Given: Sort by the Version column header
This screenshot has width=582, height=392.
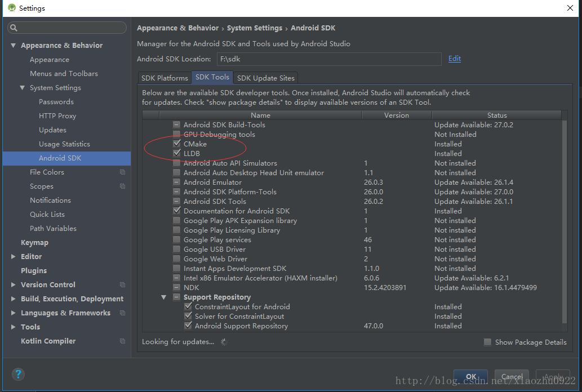Looking at the screenshot, I should 397,115.
